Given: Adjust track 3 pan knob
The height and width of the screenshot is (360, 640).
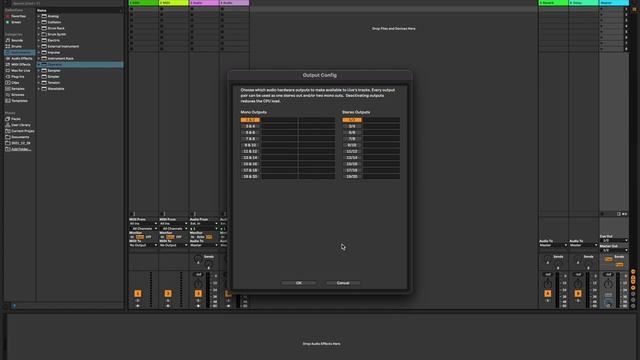Looking at the screenshot, I should (x=198, y=283).
